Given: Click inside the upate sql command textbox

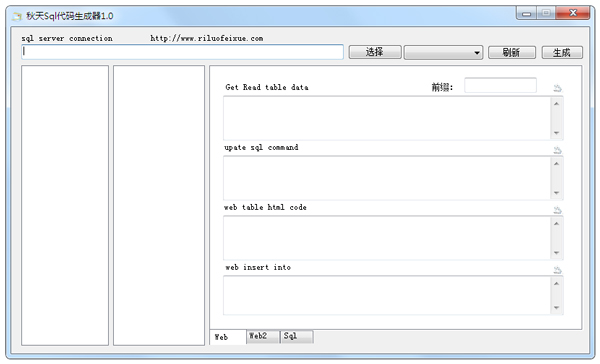Looking at the screenshot, I should point(387,178).
